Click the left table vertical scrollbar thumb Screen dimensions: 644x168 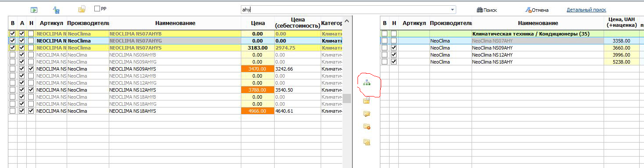point(347,98)
